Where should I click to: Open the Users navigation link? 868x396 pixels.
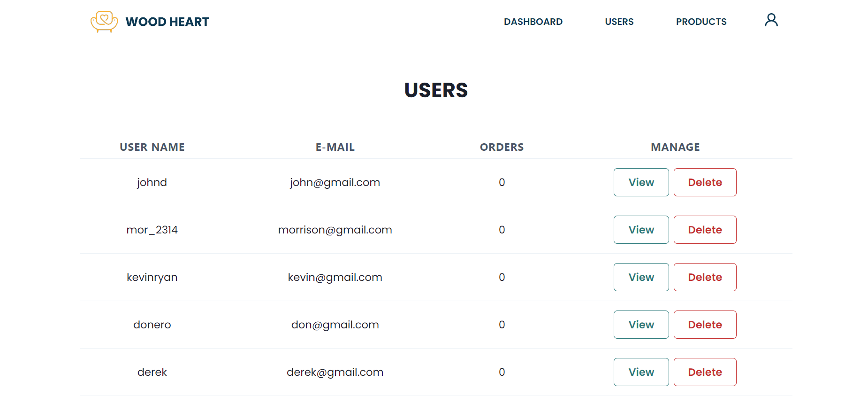click(619, 22)
